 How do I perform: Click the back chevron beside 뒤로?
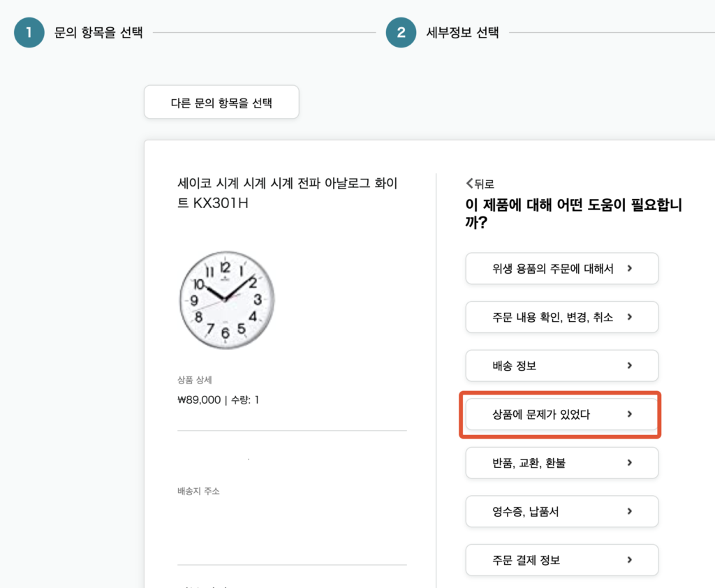(469, 184)
